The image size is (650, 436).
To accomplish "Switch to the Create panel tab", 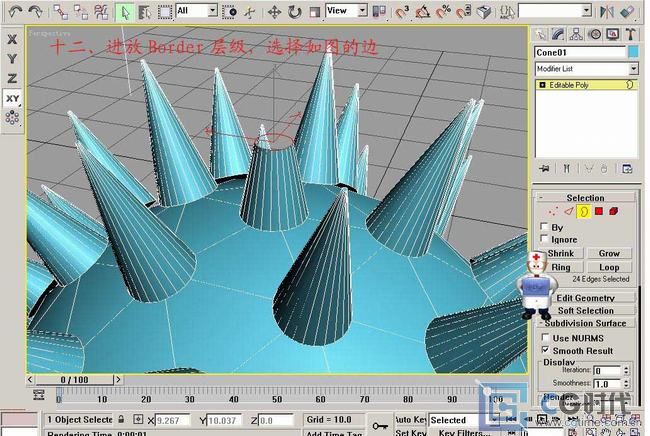I will 540,34.
